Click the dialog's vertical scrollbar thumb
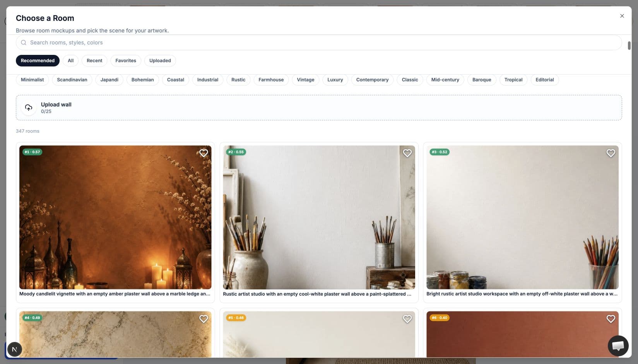Screen dimensions: 638x364 pyautogui.click(x=629, y=46)
